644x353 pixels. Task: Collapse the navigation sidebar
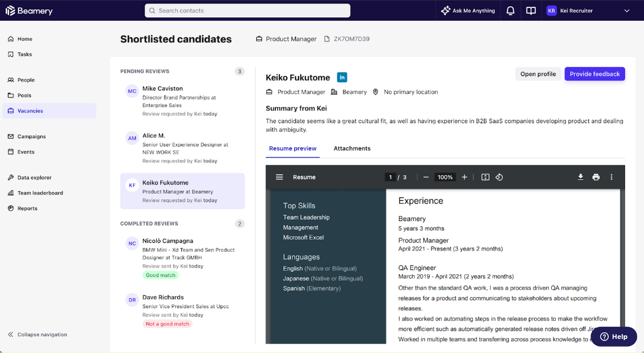(x=37, y=335)
